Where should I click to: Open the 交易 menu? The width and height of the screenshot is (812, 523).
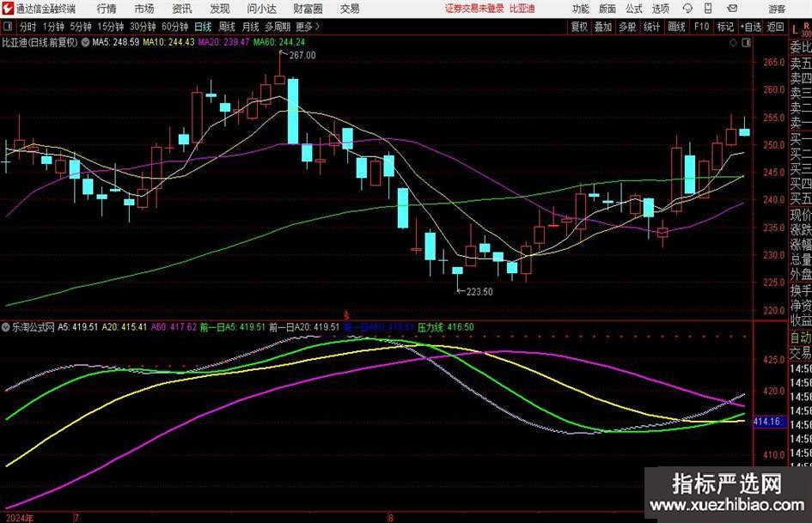click(350, 9)
